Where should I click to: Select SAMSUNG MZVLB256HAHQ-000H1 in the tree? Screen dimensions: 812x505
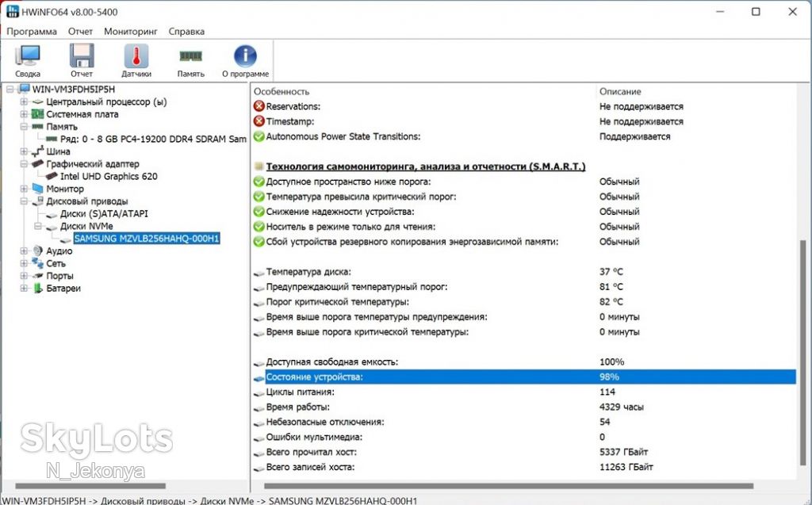(147, 239)
